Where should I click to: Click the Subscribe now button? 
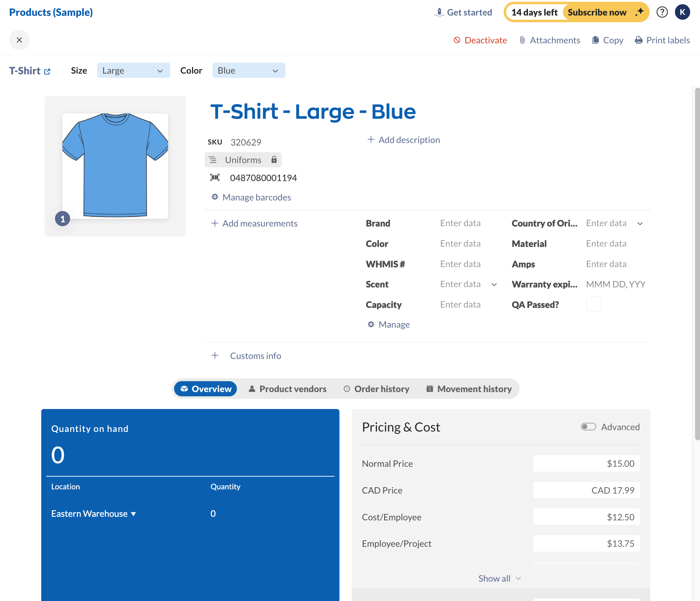(x=597, y=12)
